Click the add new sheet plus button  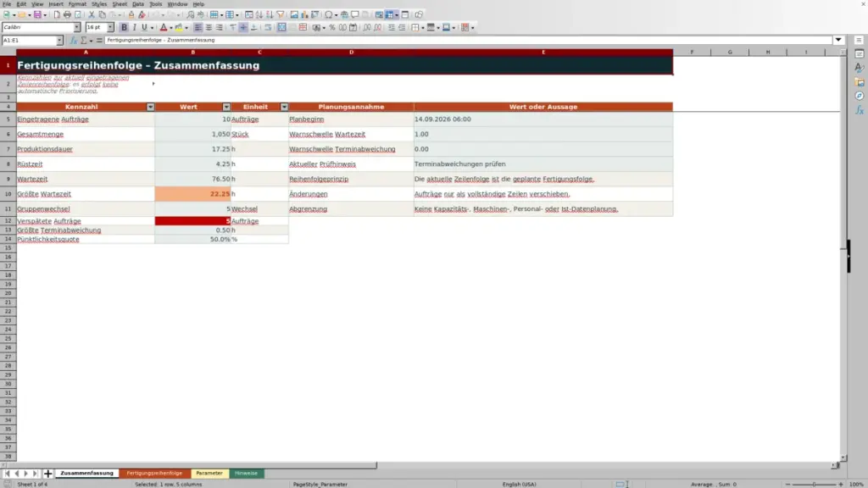click(47, 474)
